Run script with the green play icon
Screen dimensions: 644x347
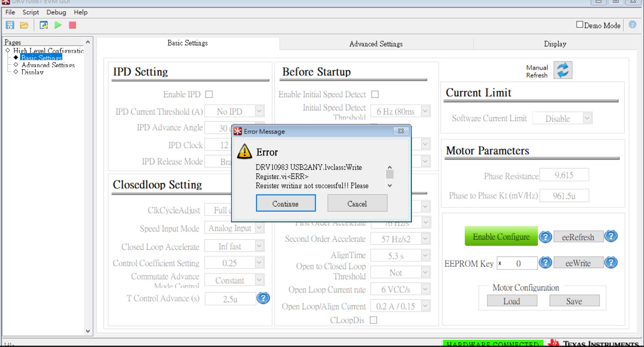(58, 25)
